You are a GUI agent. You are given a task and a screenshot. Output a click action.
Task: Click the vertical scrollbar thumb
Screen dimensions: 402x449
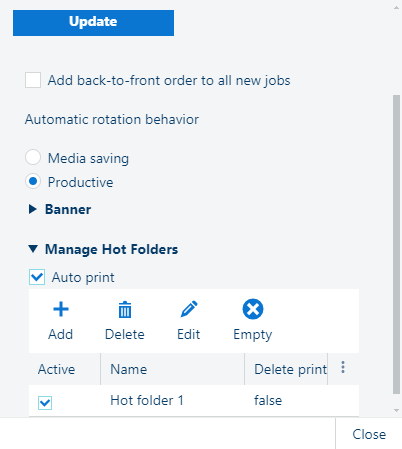point(396,244)
